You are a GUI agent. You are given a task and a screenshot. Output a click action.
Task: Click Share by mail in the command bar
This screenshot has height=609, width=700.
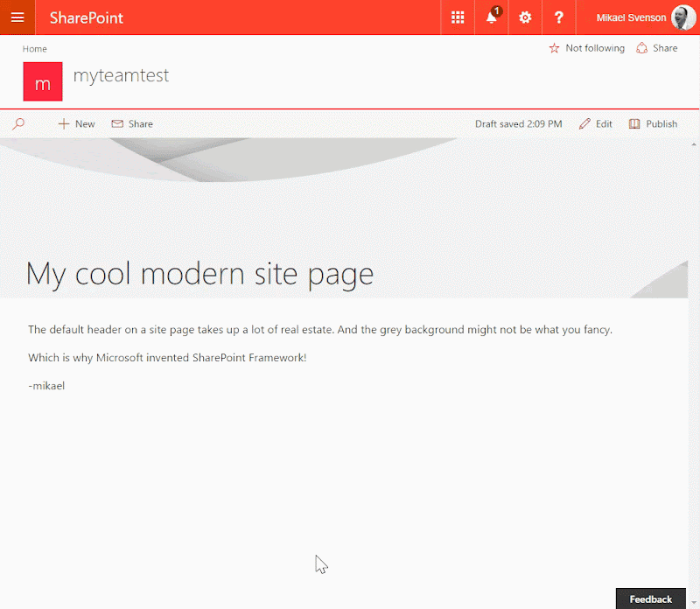click(x=132, y=123)
